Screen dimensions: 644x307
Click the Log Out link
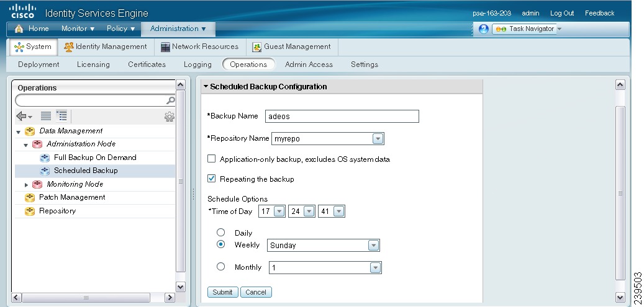(x=562, y=13)
